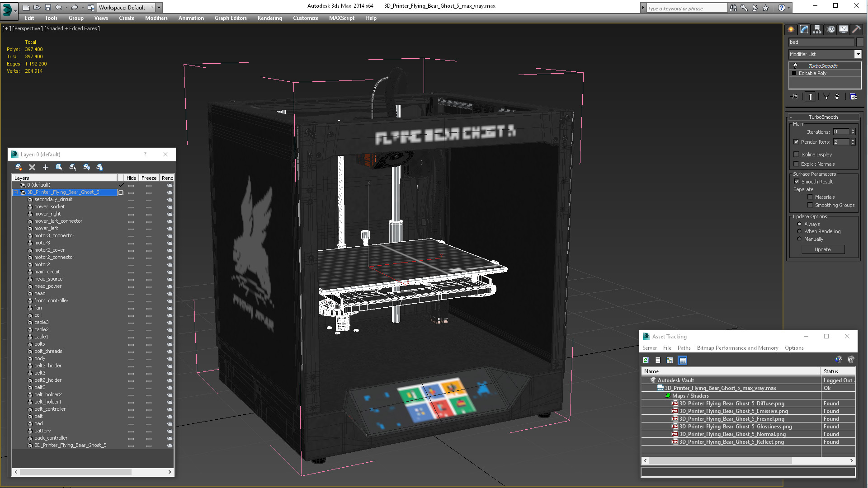This screenshot has width=868, height=488.
Task: Open the Create command panel tab
Action: click(791, 29)
